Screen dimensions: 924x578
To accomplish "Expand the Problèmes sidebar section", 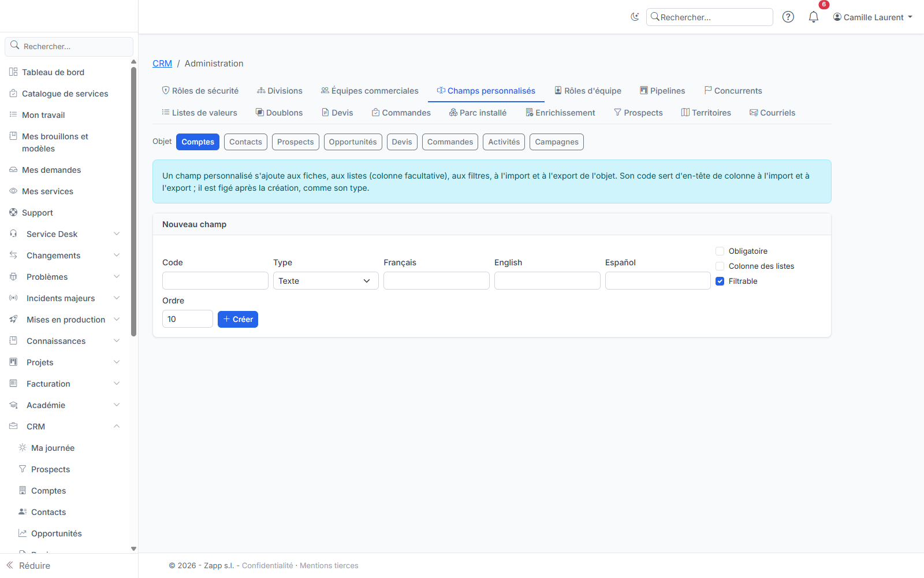I will (65, 277).
